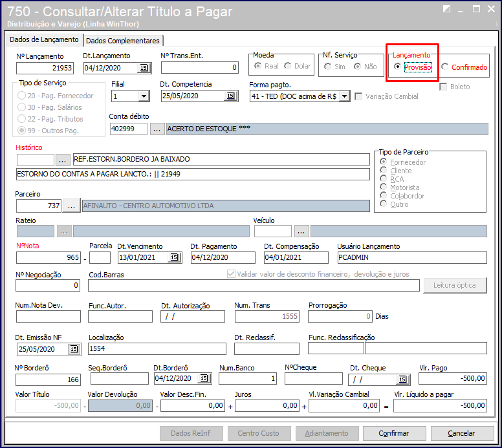The height and width of the screenshot is (448, 502).
Task: Click the Localização field
Action: 157,349
